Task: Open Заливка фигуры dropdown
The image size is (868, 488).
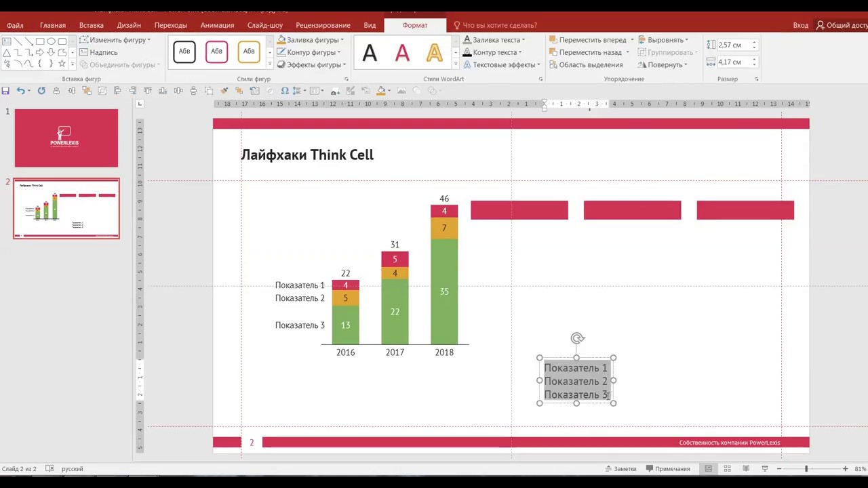Action: pos(311,40)
